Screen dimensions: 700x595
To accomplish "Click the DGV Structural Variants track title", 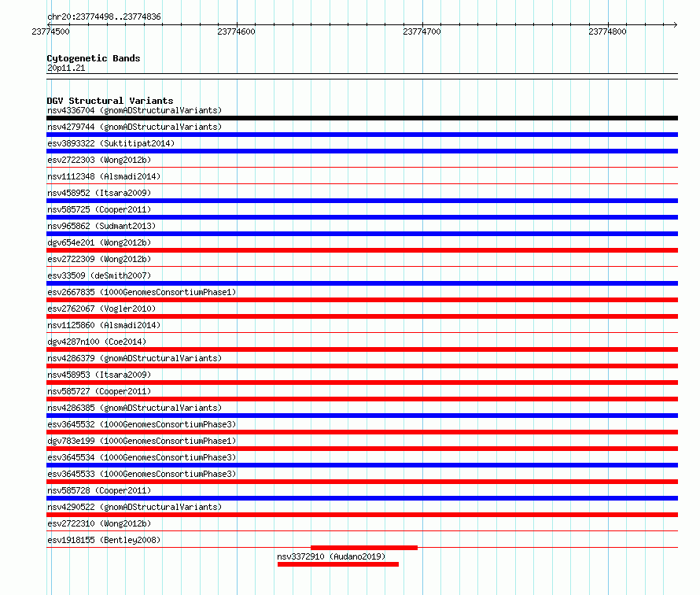I will click(x=110, y=101).
